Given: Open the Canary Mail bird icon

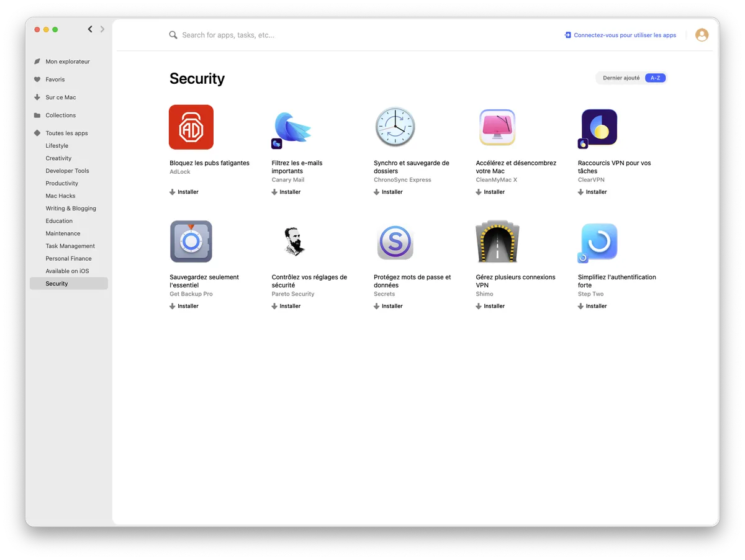Looking at the screenshot, I should click(x=292, y=128).
